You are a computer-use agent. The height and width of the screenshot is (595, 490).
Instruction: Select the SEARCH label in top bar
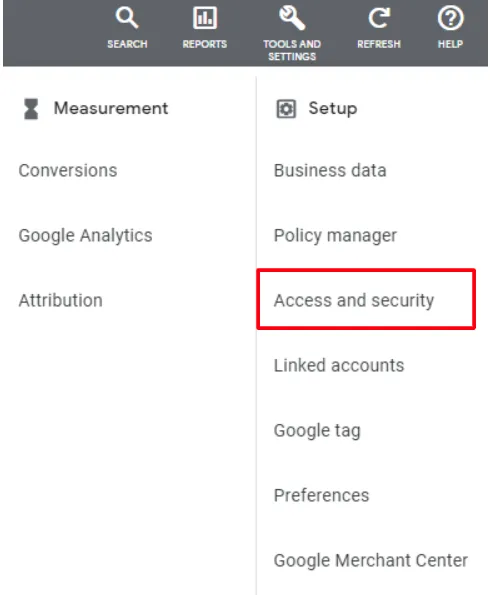[127, 44]
